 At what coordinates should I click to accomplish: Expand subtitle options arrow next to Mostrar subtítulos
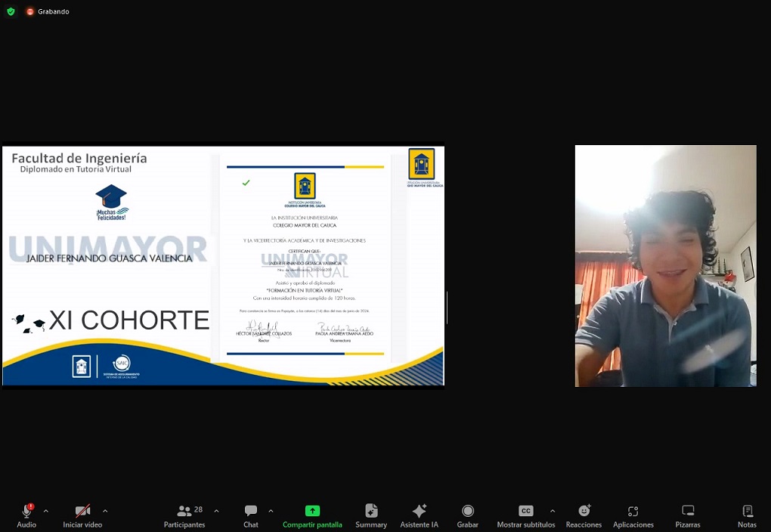pos(553,512)
